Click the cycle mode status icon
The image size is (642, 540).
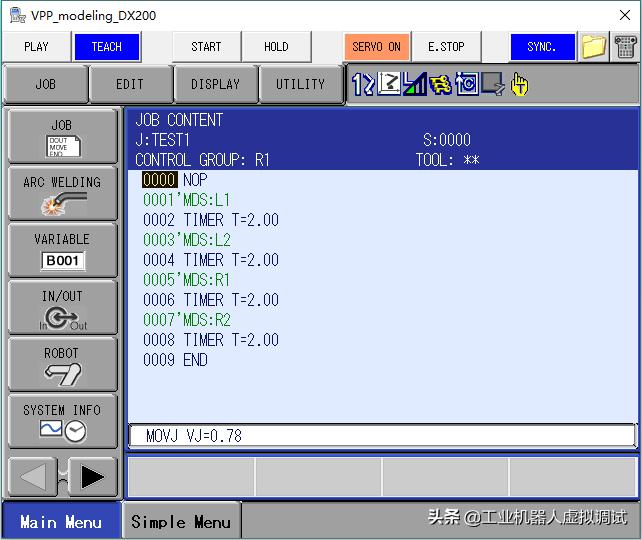point(466,84)
